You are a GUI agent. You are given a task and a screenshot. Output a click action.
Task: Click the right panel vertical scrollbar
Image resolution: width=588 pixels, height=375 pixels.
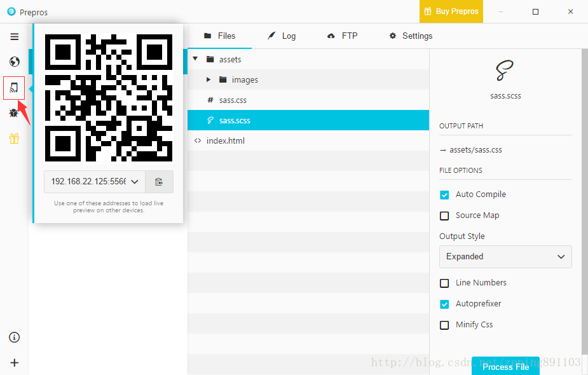click(585, 201)
